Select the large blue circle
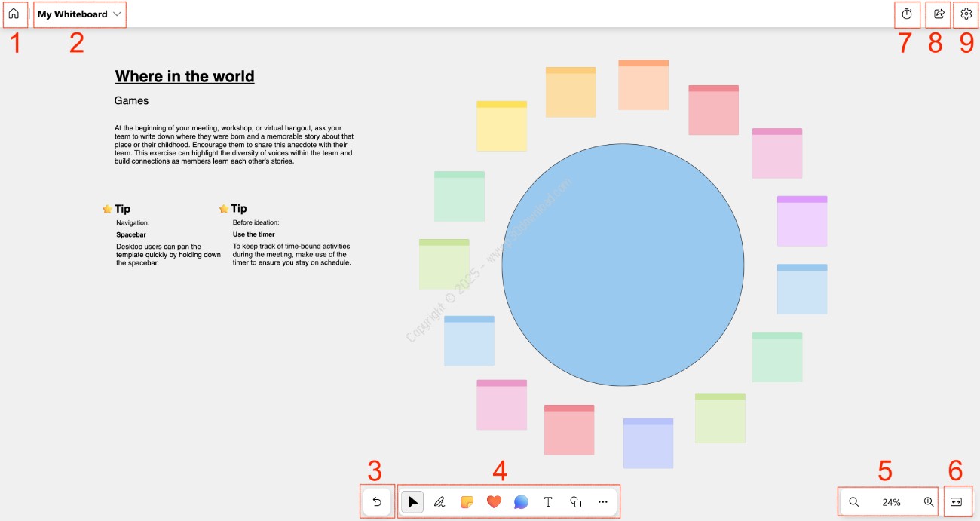Screen dimensions: 980x521 623,265
